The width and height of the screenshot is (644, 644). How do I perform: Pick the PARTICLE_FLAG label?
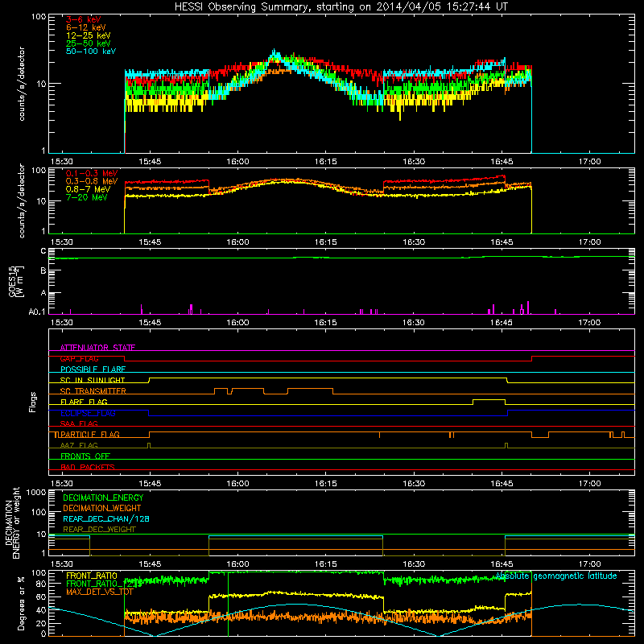(90, 435)
